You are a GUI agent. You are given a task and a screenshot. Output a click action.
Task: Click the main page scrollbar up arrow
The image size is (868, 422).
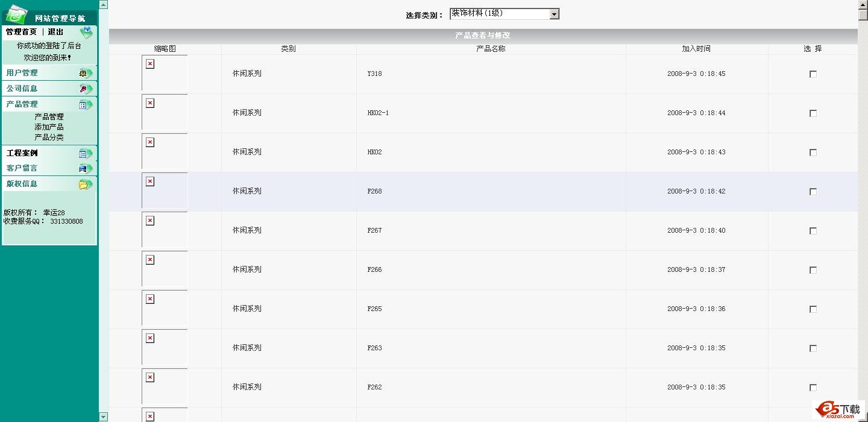[x=863, y=5]
